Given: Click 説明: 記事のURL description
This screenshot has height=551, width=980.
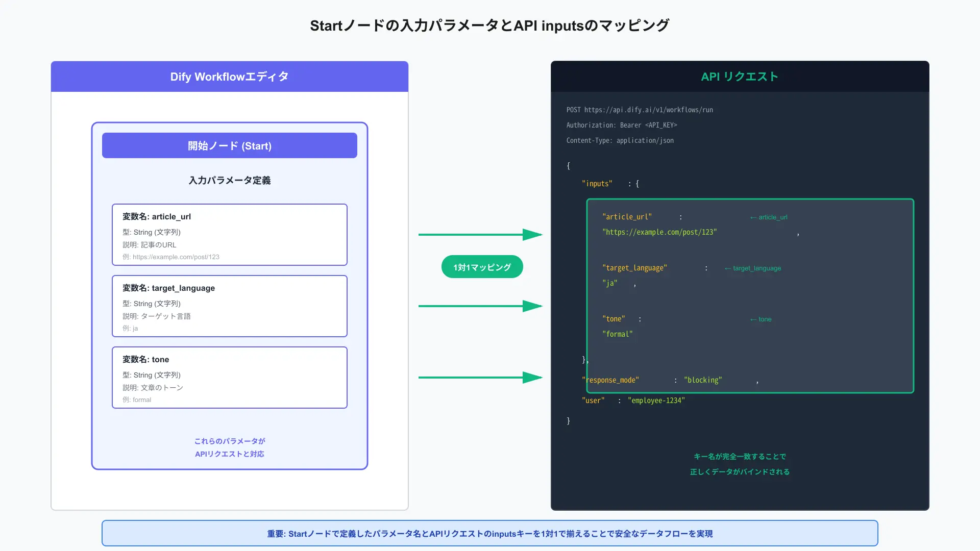Looking at the screenshot, I should [x=149, y=245].
